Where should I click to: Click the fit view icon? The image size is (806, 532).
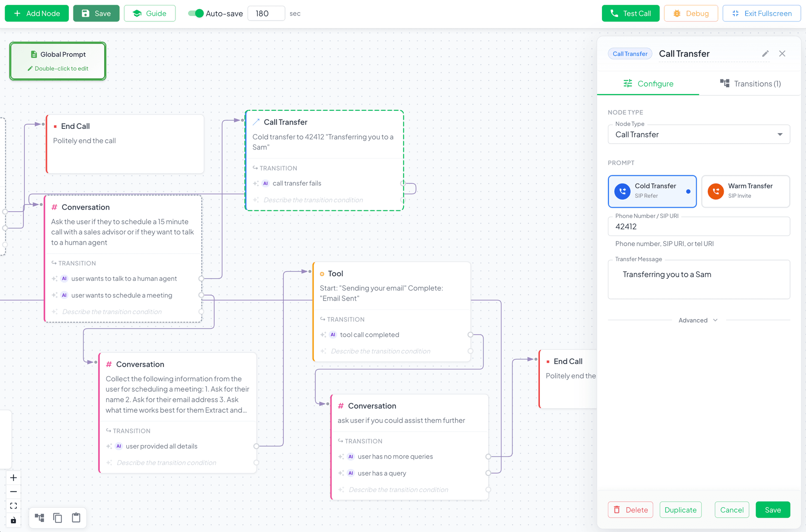coord(13,506)
